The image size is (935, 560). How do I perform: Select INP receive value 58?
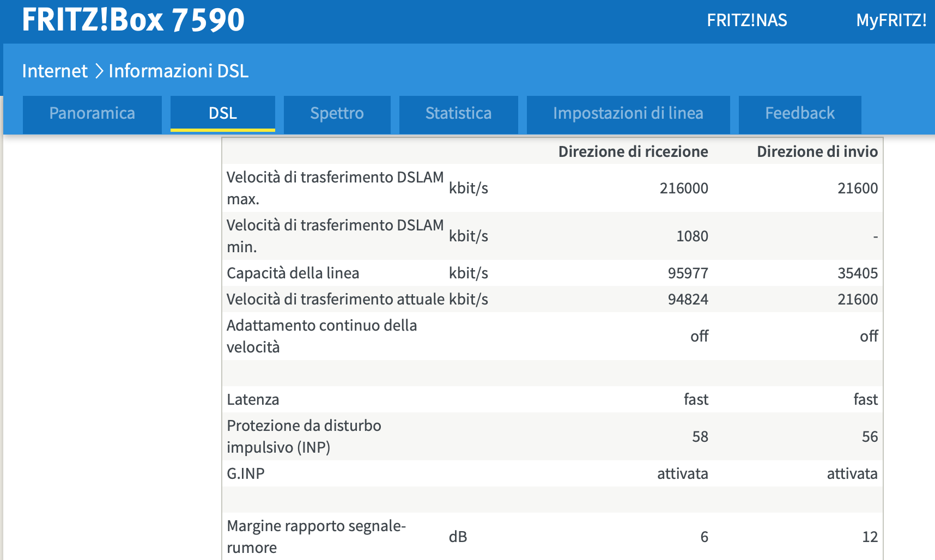tap(700, 437)
